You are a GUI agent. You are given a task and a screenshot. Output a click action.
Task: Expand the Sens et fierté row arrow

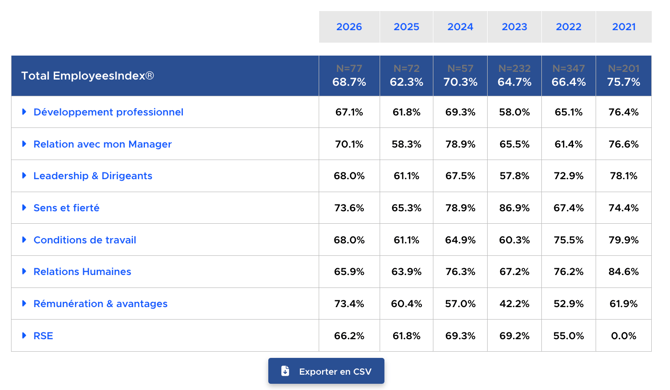24,207
